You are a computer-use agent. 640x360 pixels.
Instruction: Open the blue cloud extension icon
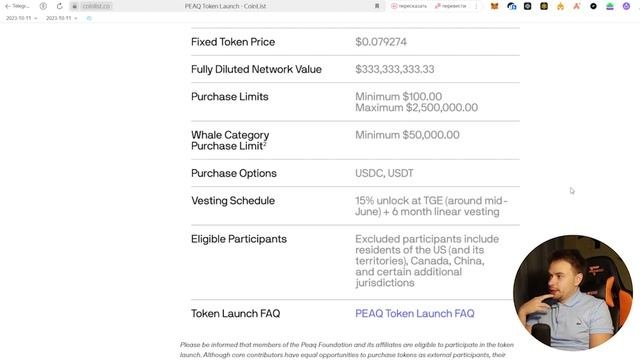511,6
